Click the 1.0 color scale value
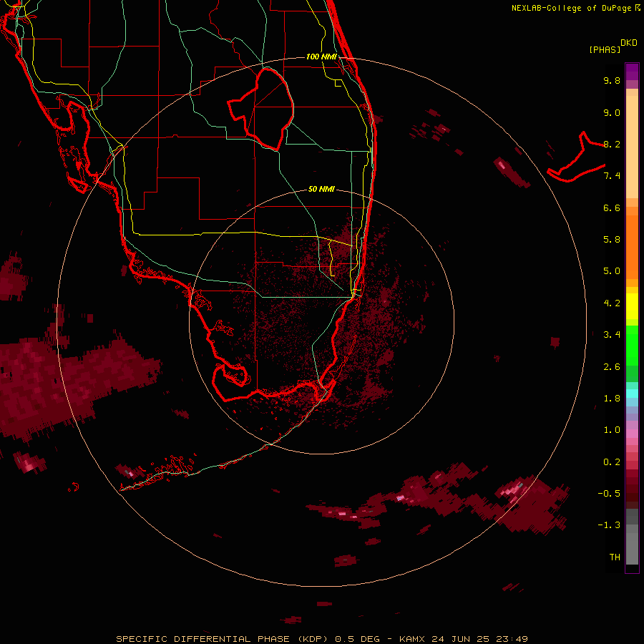Viewport: 644px width, 644px height. pyautogui.click(x=612, y=430)
